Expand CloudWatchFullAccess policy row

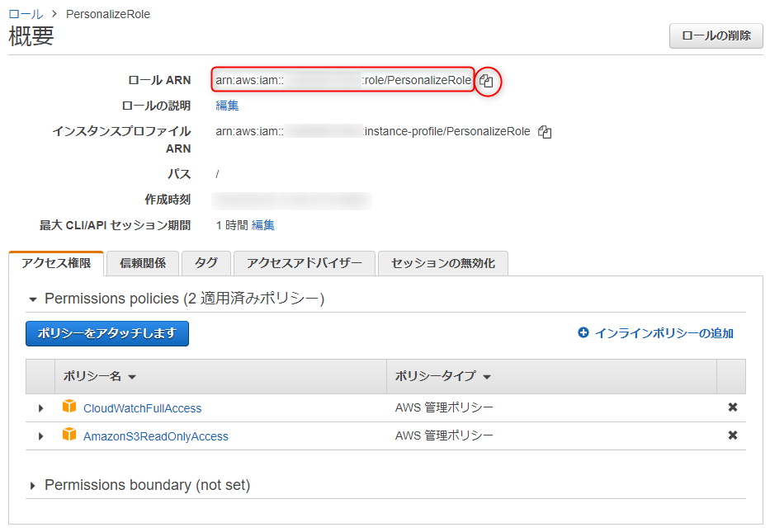pyautogui.click(x=40, y=408)
